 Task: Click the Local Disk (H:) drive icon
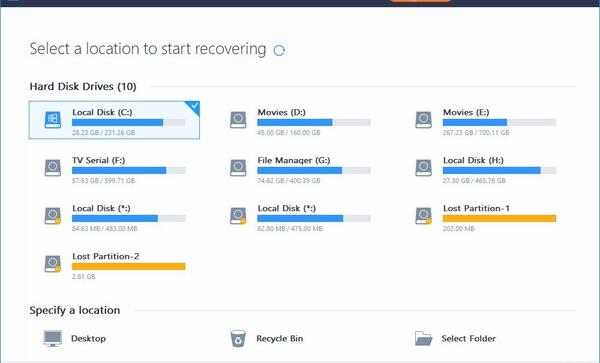point(424,168)
